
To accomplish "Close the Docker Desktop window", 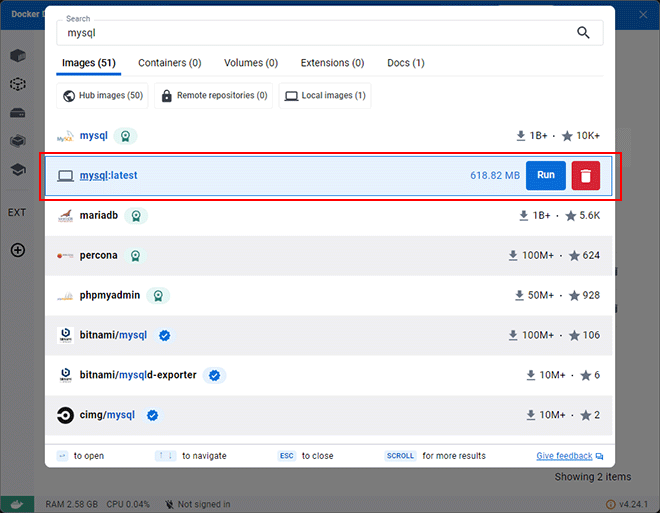I will [x=643, y=15].
